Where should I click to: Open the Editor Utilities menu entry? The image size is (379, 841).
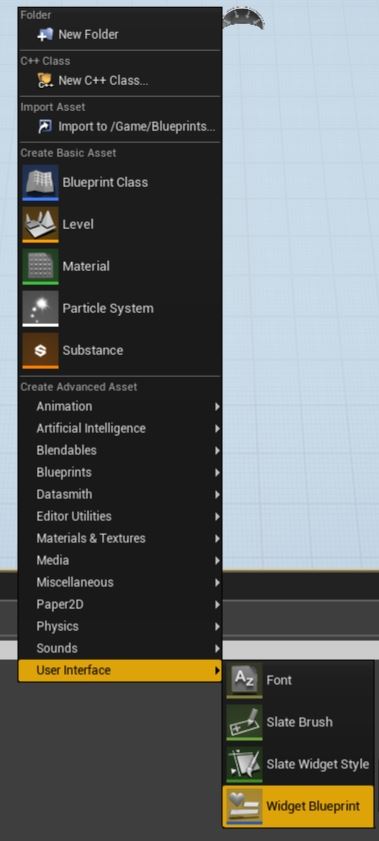pyautogui.click(x=120, y=517)
